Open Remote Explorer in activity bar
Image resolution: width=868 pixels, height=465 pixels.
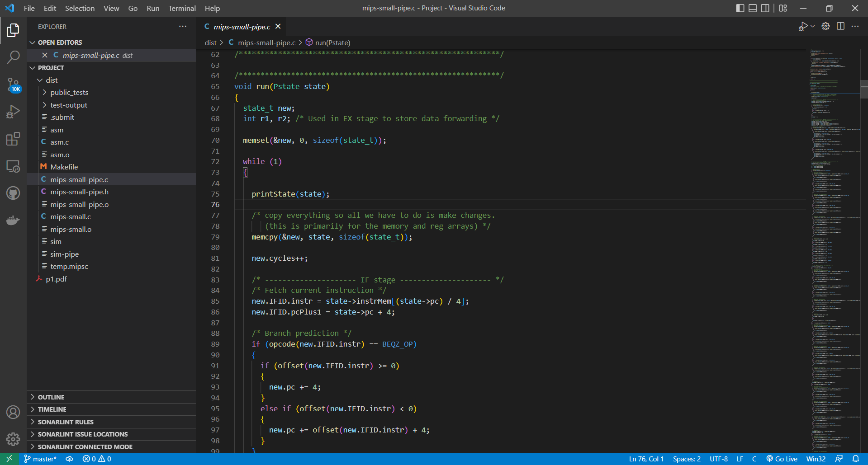(13, 166)
